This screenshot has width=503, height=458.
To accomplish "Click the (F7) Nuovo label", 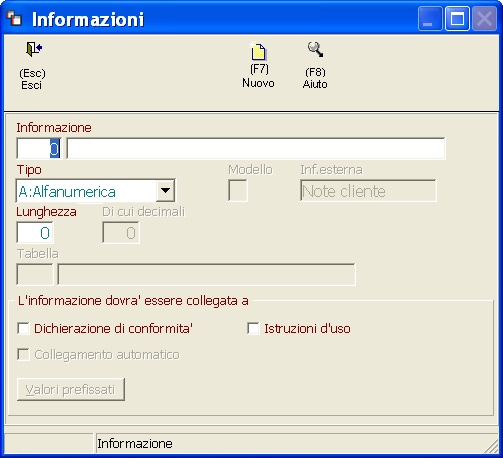I will 258,76.
